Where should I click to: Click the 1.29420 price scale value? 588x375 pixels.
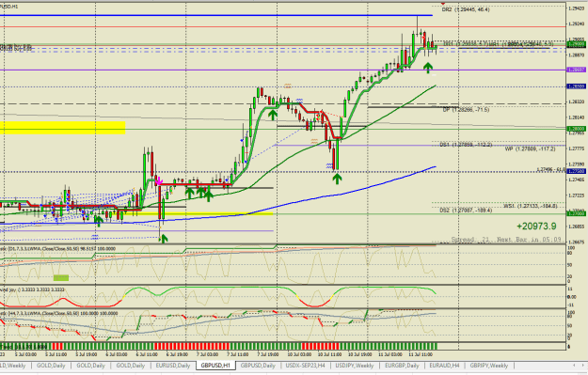[576, 8]
